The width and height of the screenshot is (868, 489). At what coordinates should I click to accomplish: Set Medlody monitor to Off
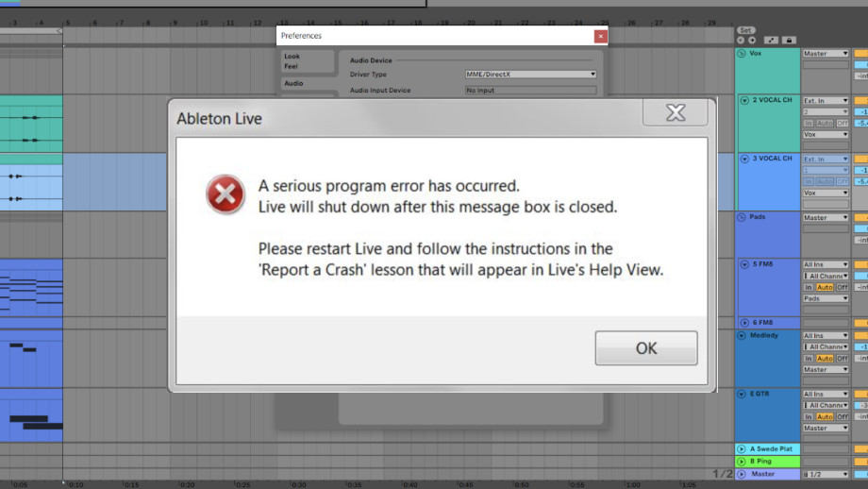pyautogui.click(x=842, y=359)
